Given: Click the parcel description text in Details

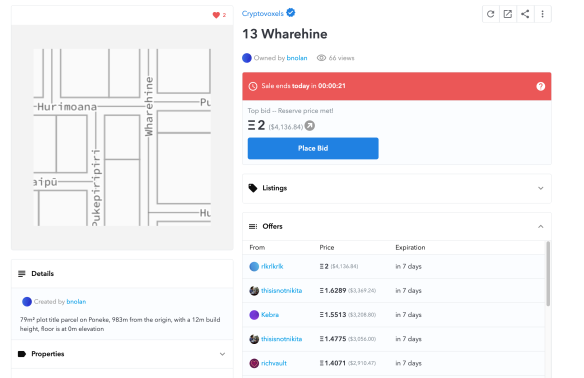Looking at the screenshot, I should pyautogui.click(x=120, y=324).
